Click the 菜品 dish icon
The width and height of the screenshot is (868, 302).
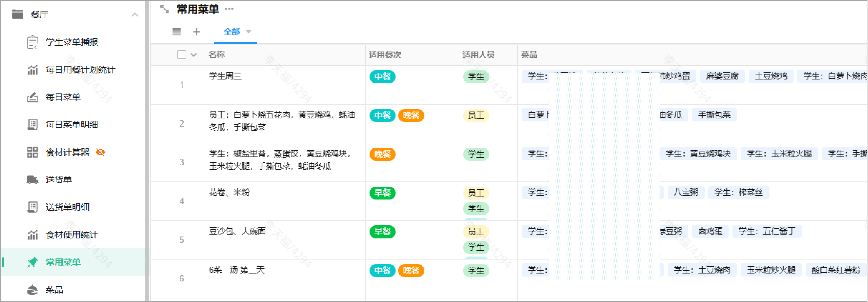(x=32, y=289)
